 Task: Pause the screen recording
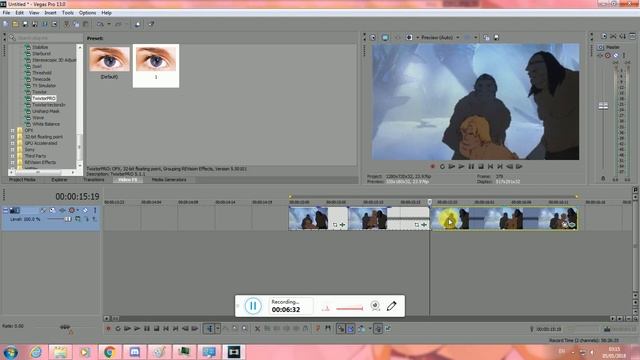coord(253,306)
